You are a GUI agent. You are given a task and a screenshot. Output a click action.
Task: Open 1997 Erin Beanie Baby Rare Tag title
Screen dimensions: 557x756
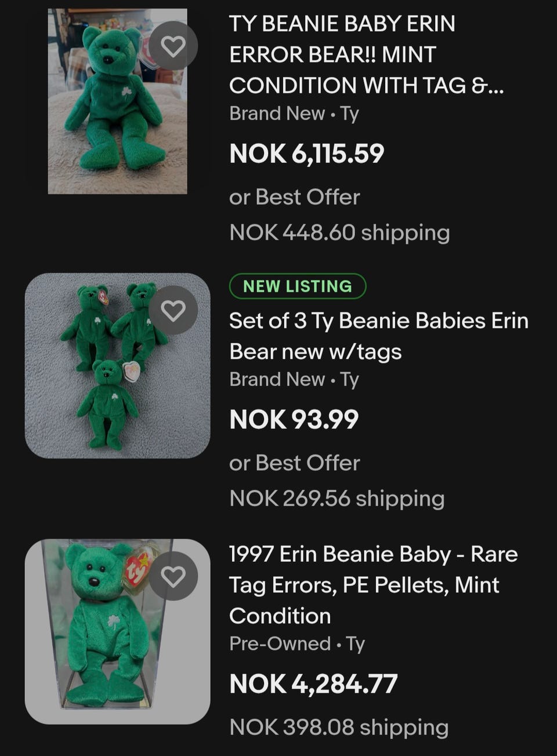click(x=373, y=585)
